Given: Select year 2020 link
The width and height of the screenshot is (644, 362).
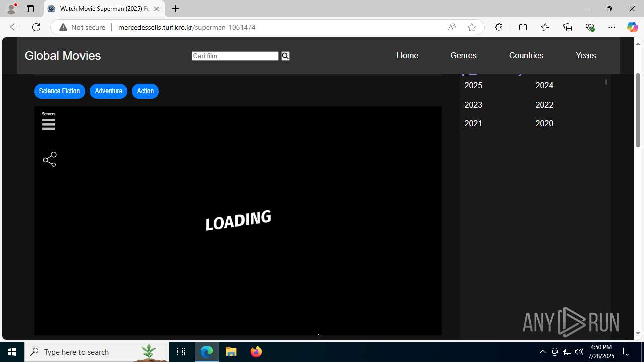Looking at the screenshot, I should click(x=544, y=123).
